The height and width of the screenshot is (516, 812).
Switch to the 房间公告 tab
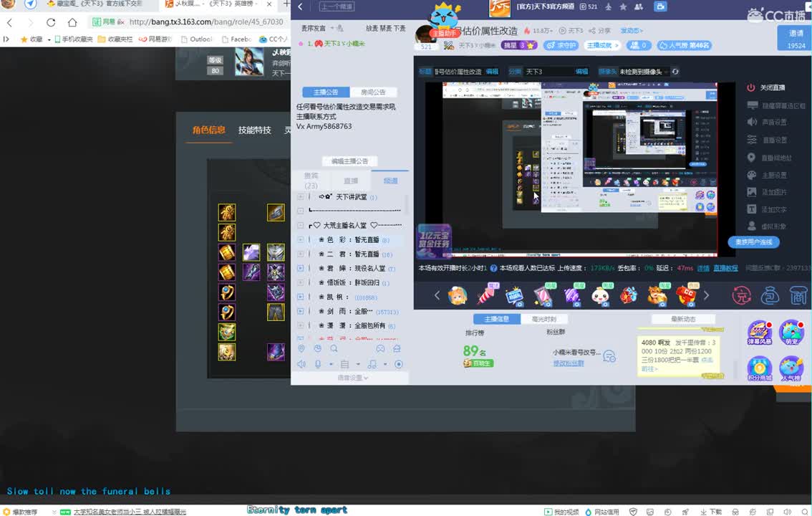373,92
